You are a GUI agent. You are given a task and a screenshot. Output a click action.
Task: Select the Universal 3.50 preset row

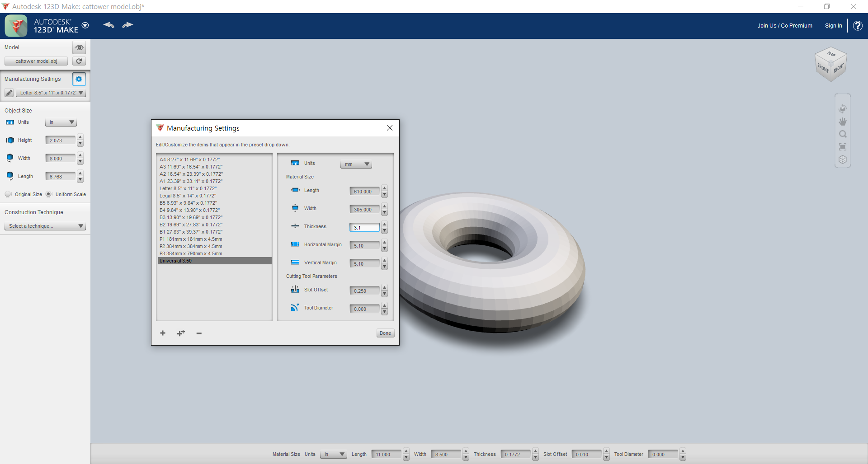click(215, 261)
